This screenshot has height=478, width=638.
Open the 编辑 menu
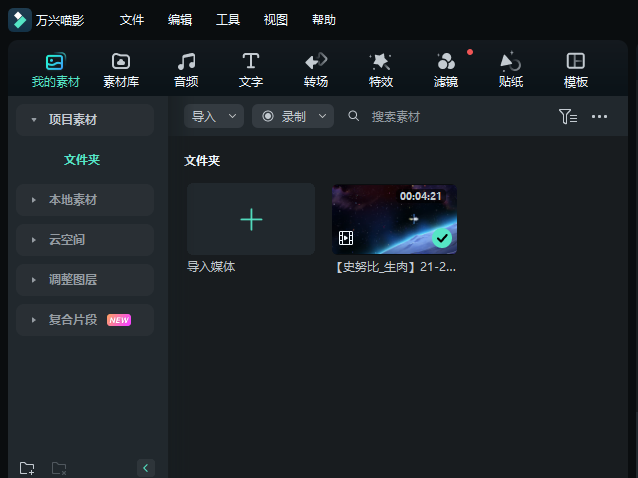coord(179,20)
